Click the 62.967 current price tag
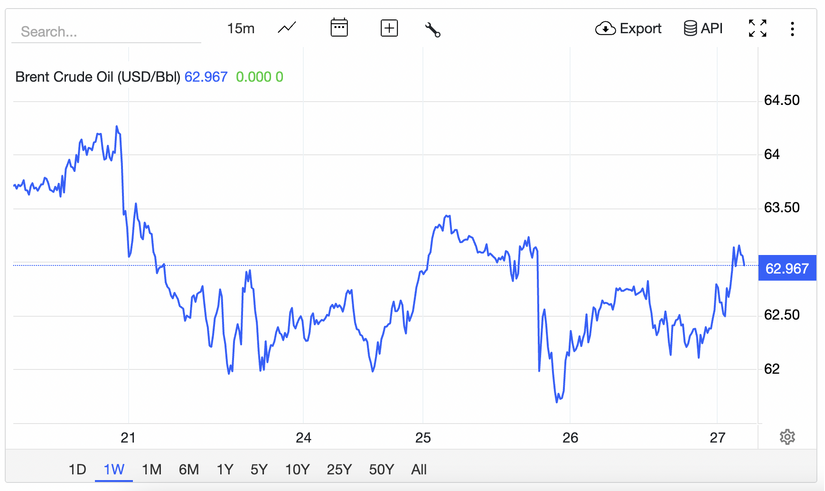The height and width of the screenshot is (491, 825). point(786,268)
